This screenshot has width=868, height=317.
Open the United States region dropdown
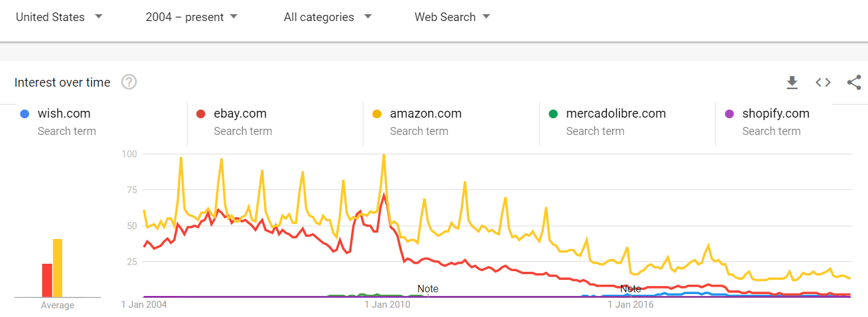59,17
